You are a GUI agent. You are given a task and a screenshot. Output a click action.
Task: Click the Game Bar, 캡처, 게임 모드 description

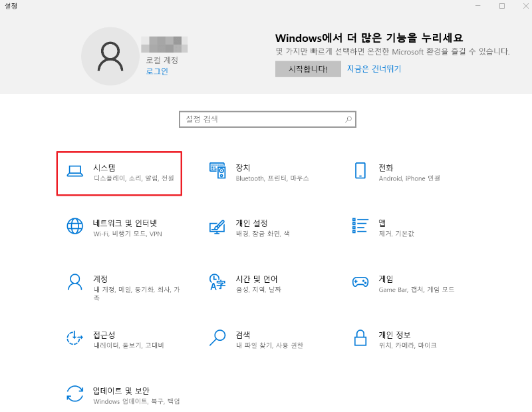pos(416,290)
